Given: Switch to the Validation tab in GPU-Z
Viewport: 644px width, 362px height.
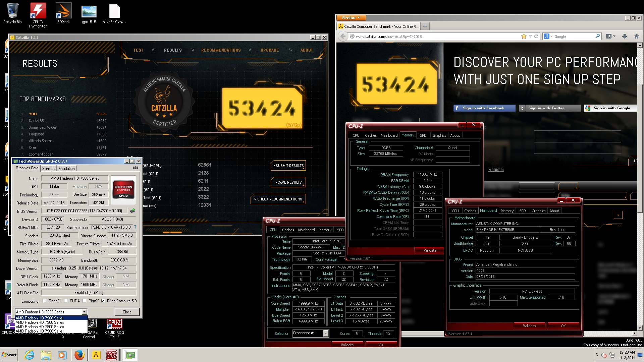Looking at the screenshot, I should point(67,168).
